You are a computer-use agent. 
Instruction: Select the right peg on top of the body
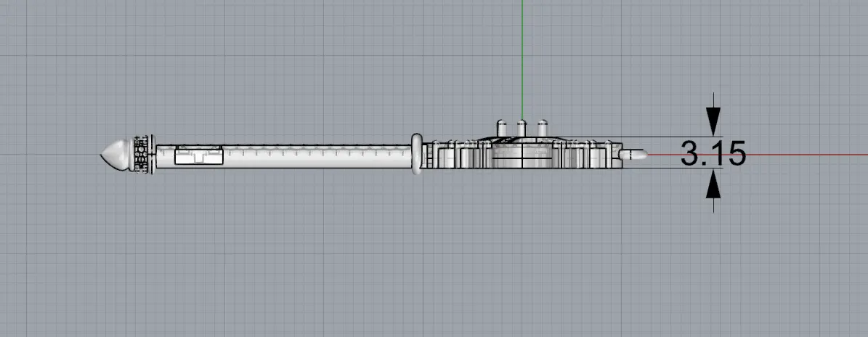pos(542,128)
